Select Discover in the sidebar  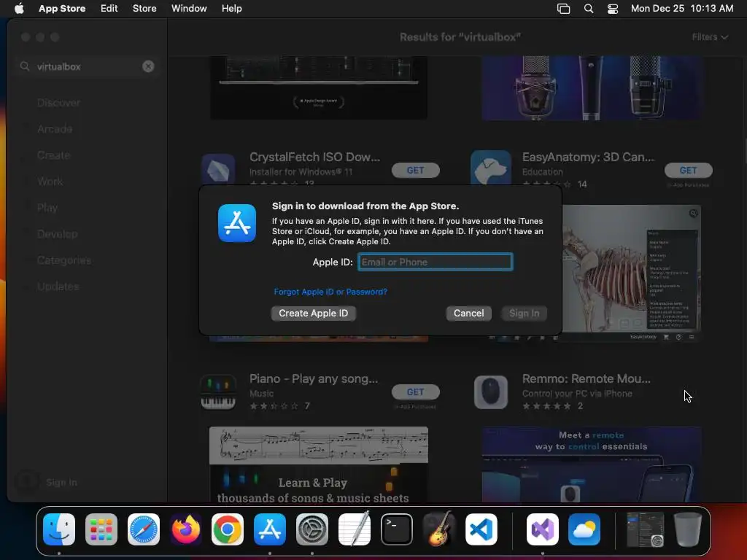point(58,103)
